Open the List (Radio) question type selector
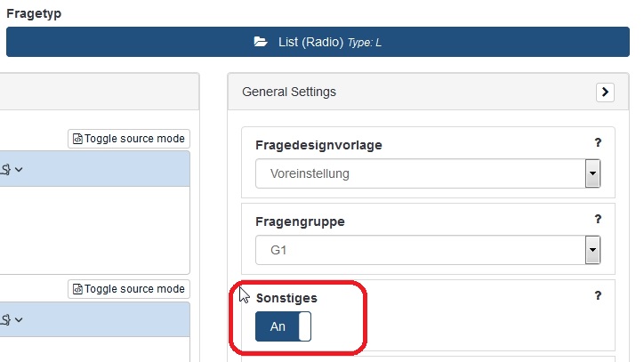 (318, 42)
